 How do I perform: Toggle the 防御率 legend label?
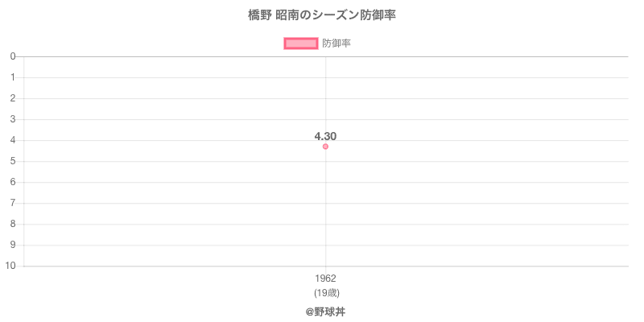[336, 43]
